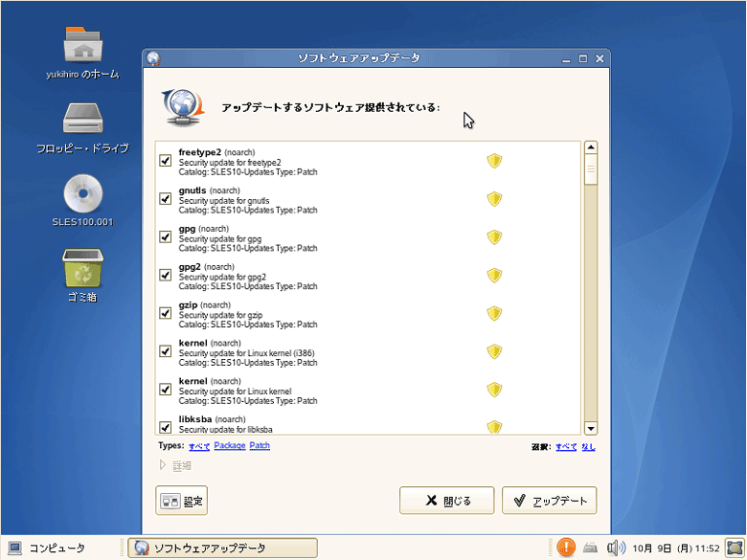This screenshot has height=560, width=747.
Task: Start updating with アップデート button
Action: point(550,501)
